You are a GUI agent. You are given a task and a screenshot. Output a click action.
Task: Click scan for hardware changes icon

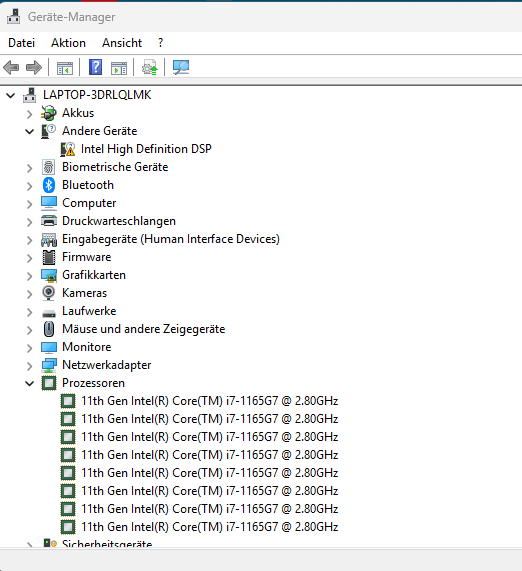181,67
